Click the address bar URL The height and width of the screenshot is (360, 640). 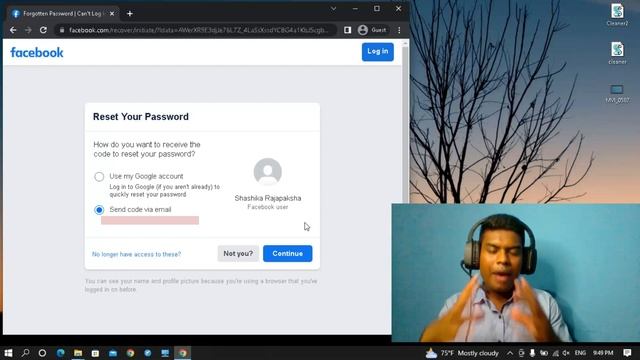[198, 30]
